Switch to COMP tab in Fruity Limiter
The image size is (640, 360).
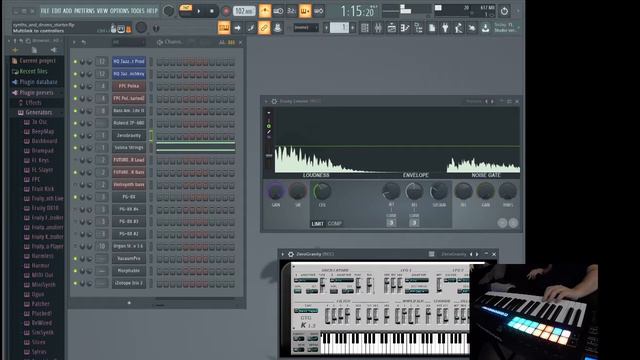[335, 224]
